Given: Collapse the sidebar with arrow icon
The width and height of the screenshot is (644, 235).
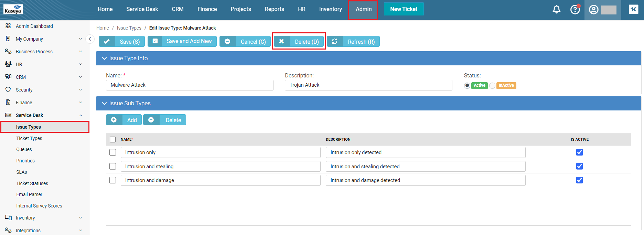Looking at the screenshot, I should (90, 39).
